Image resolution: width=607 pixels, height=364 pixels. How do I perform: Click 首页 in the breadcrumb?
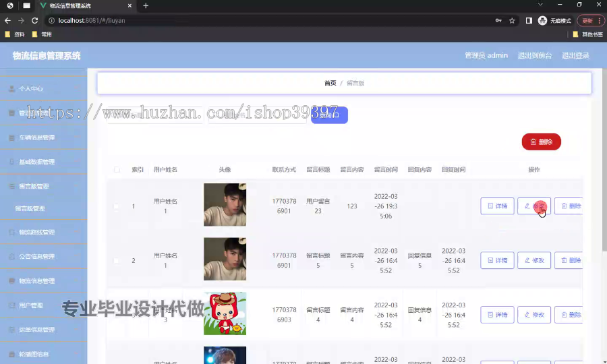[x=330, y=83]
